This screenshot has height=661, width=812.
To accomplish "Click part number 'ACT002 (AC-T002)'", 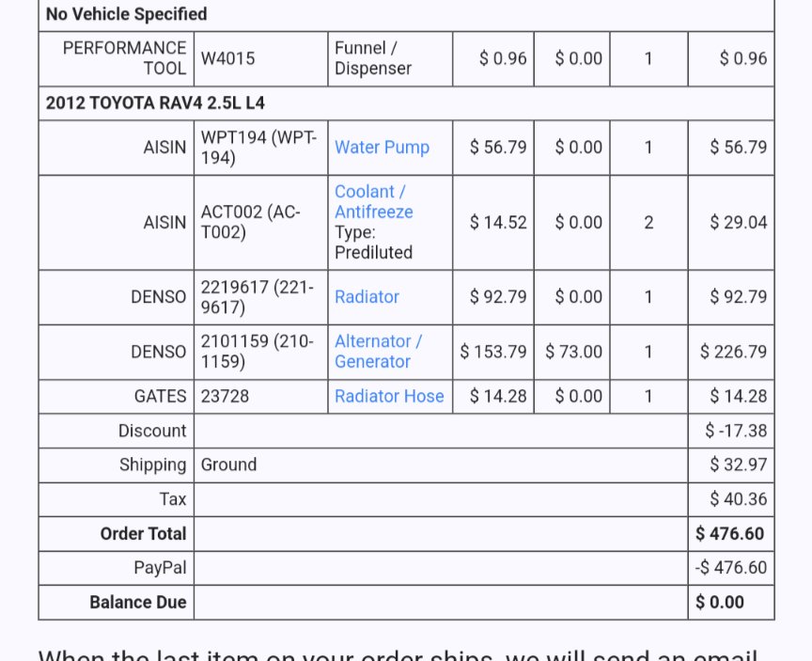I will click(251, 222).
